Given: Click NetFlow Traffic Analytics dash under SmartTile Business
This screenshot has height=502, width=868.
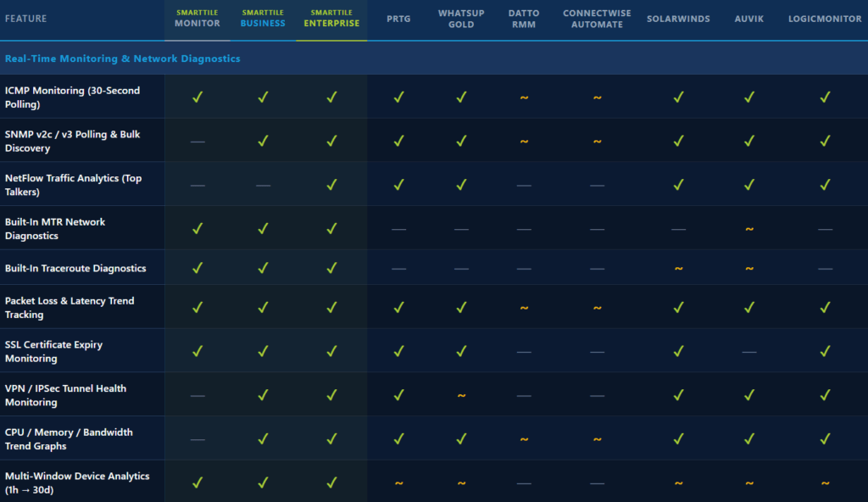Looking at the screenshot, I should pos(263,186).
